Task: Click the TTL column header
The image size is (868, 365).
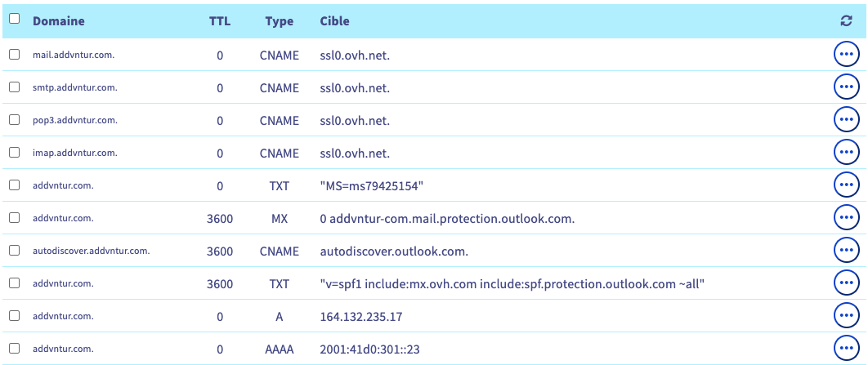Action: tap(220, 21)
